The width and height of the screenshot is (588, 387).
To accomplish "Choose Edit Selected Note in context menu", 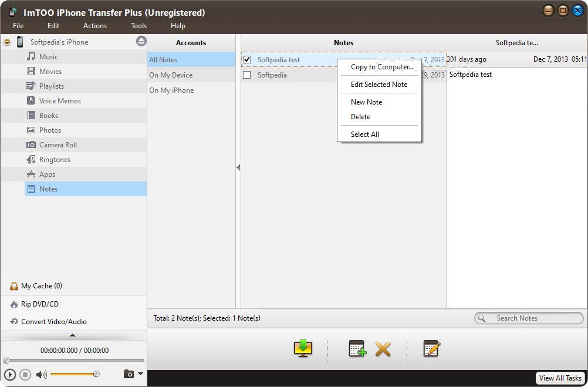I will (x=380, y=85).
